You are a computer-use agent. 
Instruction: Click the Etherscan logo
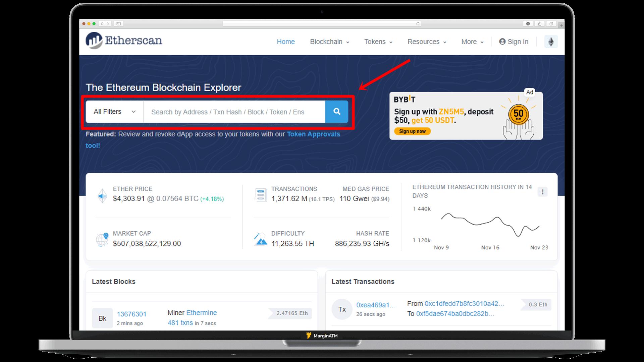tap(124, 41)
